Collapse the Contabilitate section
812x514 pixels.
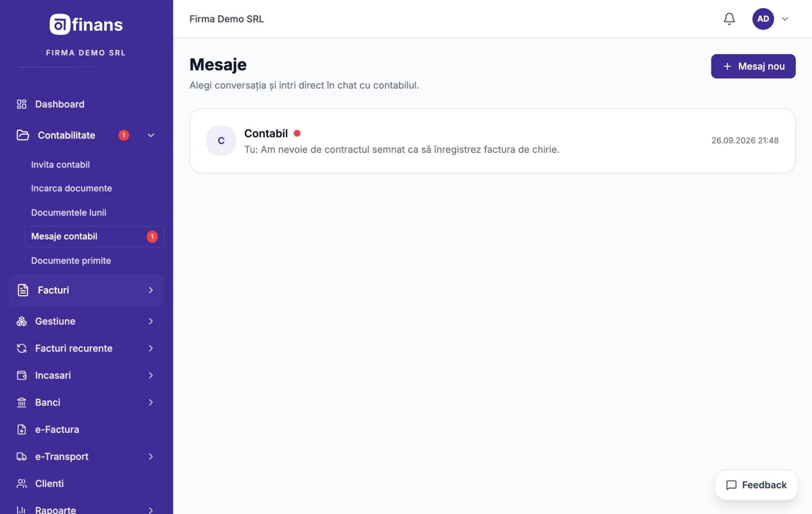151,135
